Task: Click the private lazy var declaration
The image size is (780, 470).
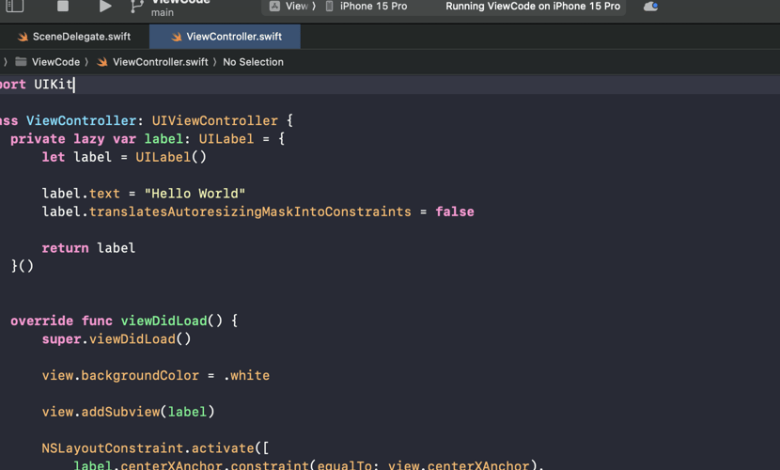Action: 147,139
